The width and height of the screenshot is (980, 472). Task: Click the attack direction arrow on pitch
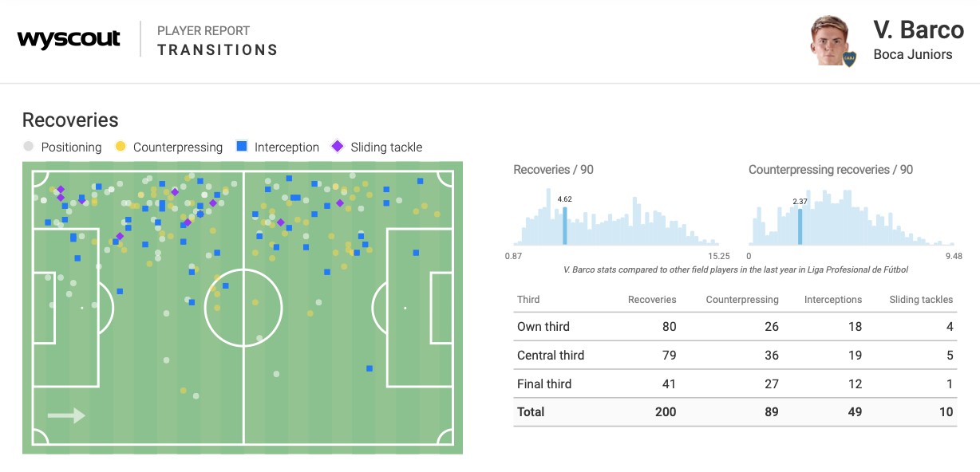pos(66,415)
